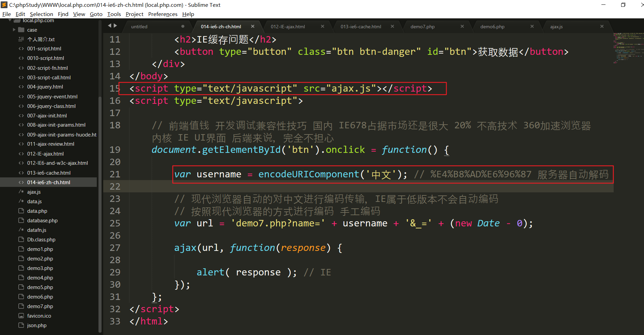Screen dimensions: 644x335
Task: Click the favicon.ico image file icon
Action: point(21,316)
